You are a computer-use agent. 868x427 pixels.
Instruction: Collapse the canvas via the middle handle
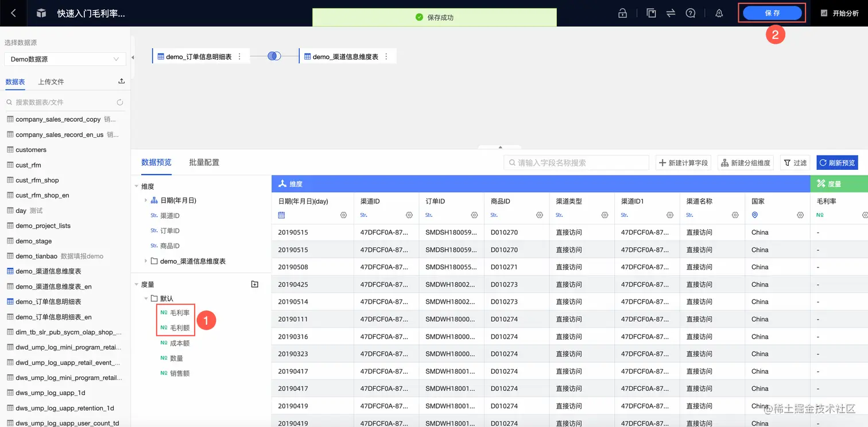pyautogui.click(x=500, y=147)
